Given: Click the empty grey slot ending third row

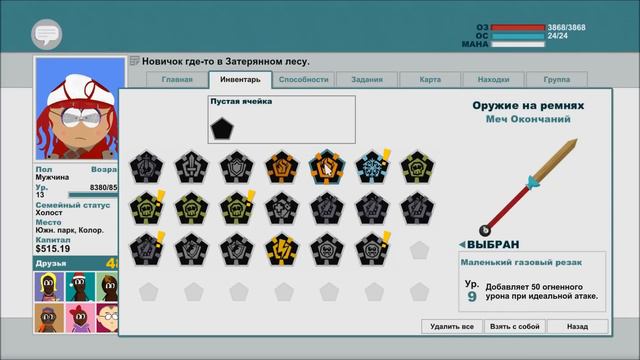Looking at the screenshot, I should (x=419, y=250).
